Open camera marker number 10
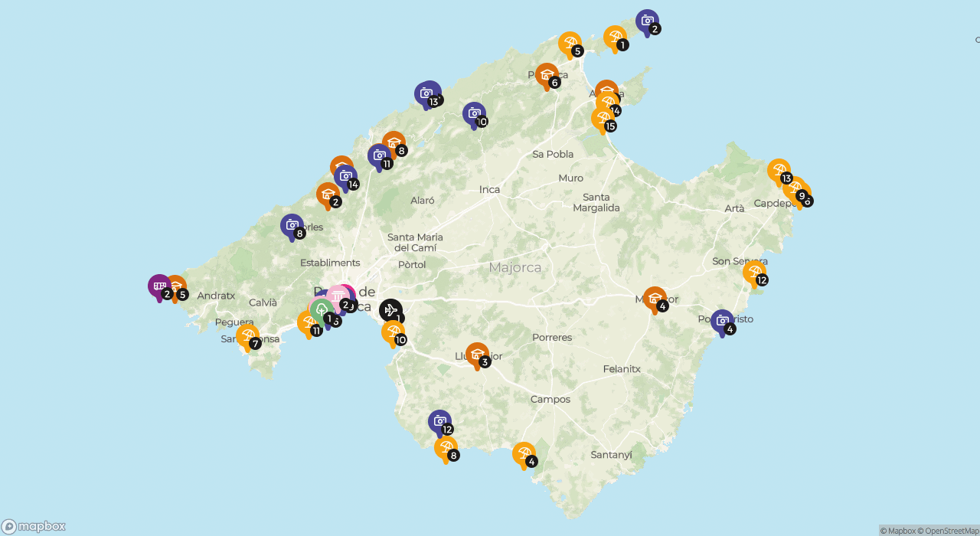Image resolution: width=980 pixels, height=536 pixels. 474,113
